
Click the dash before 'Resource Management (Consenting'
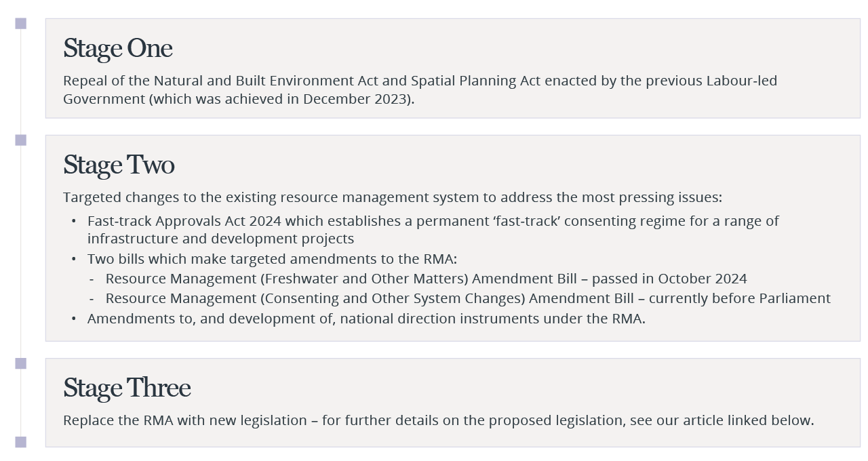tap(92, 299)
